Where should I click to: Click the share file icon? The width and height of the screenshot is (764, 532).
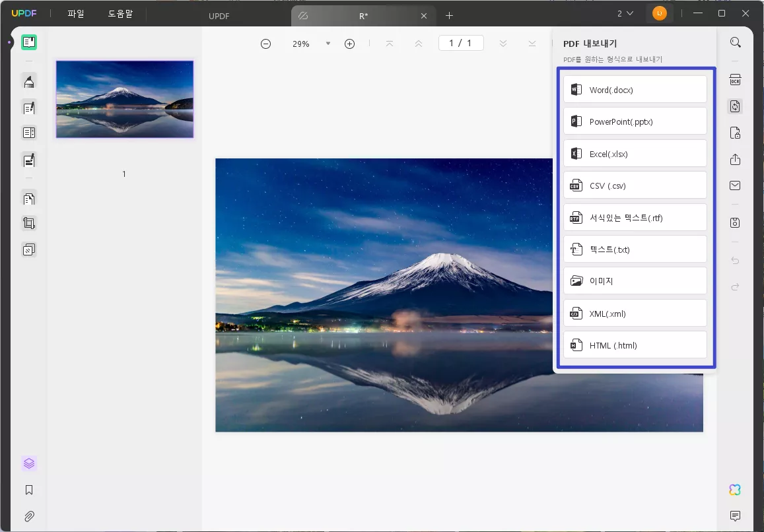tap(735, 160)
